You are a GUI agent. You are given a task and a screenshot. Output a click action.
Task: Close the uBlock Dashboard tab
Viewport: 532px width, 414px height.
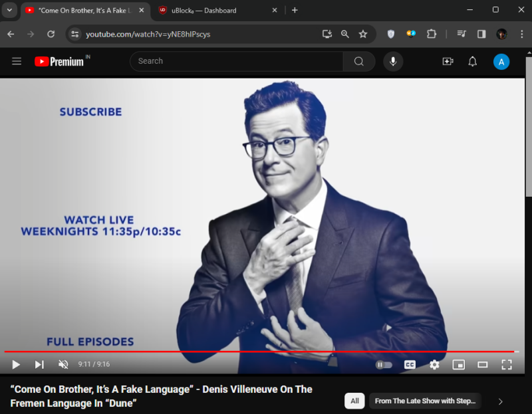(275, 10)
